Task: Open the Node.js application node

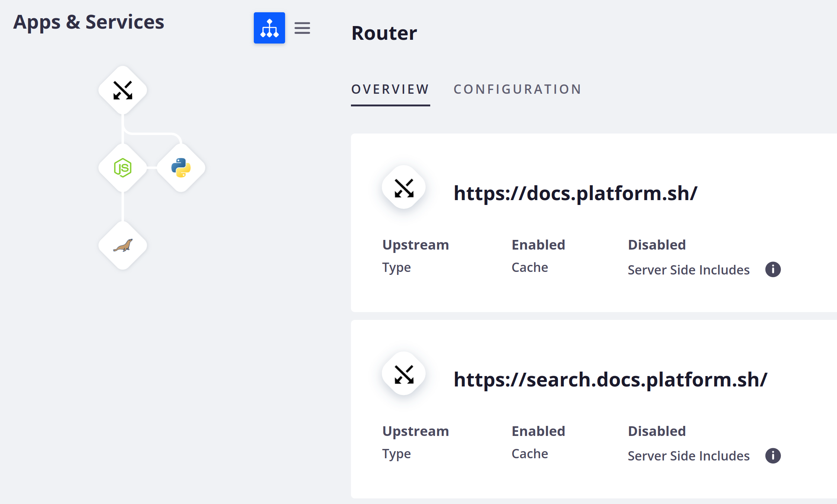Action: click(x=122, y=168)
